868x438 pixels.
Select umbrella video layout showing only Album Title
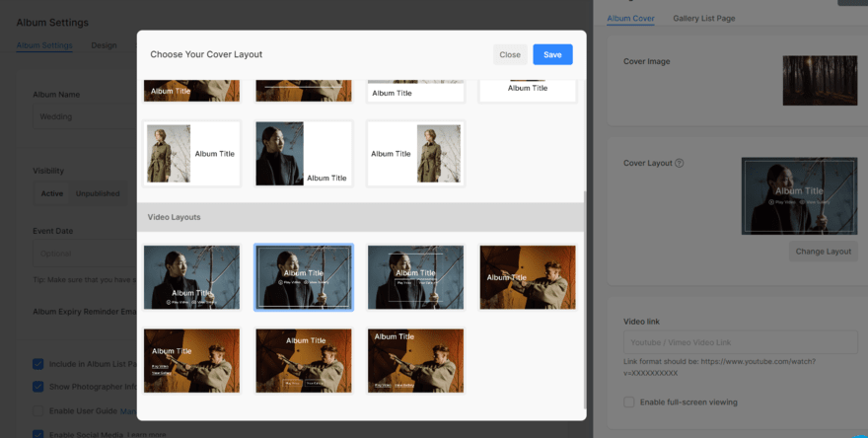(528, 277)
